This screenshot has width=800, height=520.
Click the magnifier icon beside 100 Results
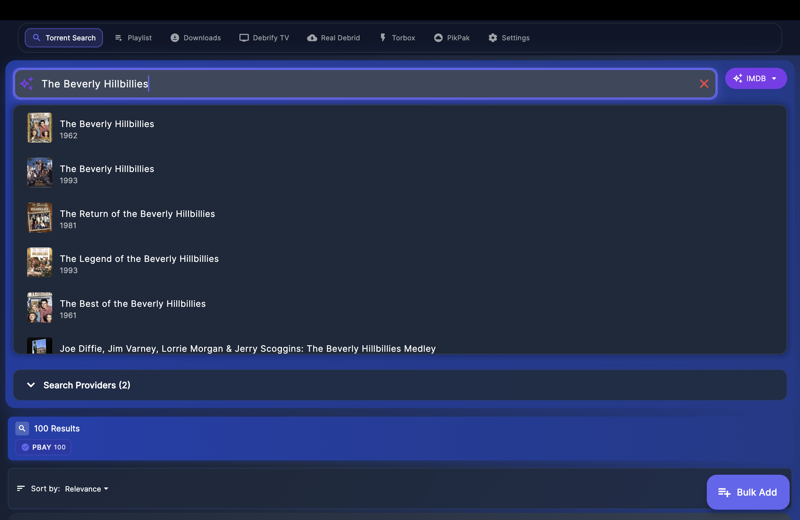coord(22,428)
